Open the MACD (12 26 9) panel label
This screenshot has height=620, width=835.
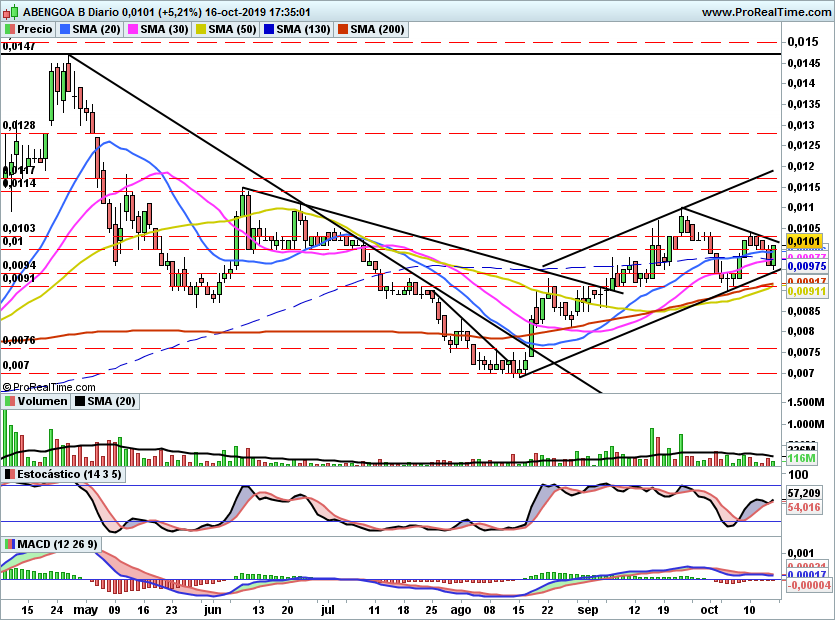(58, 544)
